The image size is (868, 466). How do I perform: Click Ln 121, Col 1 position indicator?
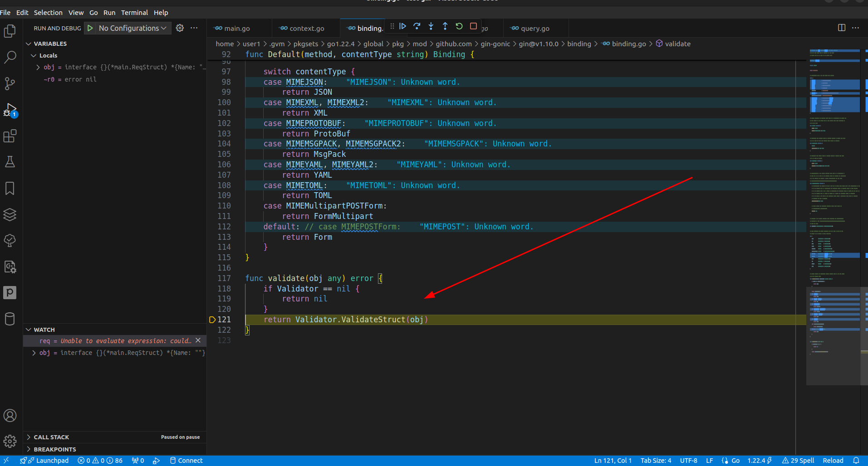pos(613,461)
